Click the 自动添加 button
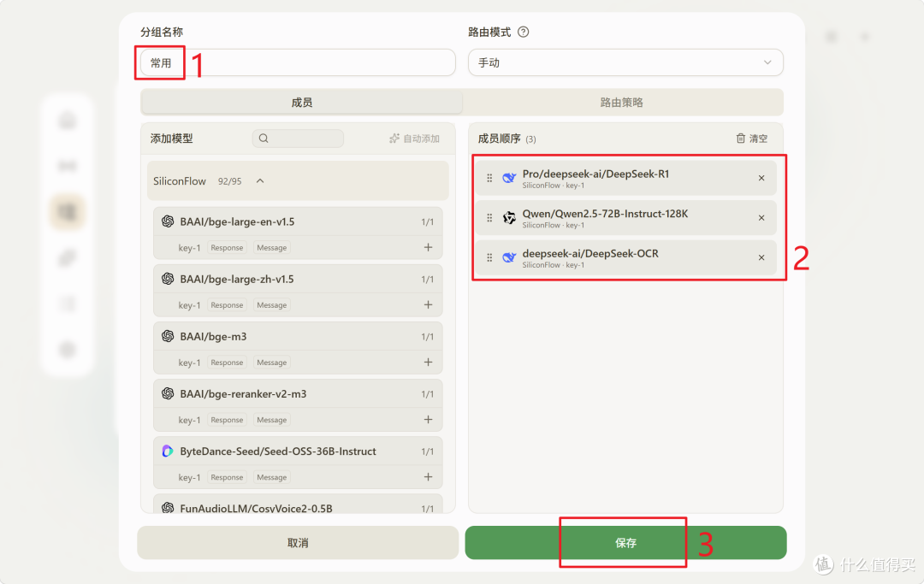This screenshot has width=924, height=584. coord(415,139)
